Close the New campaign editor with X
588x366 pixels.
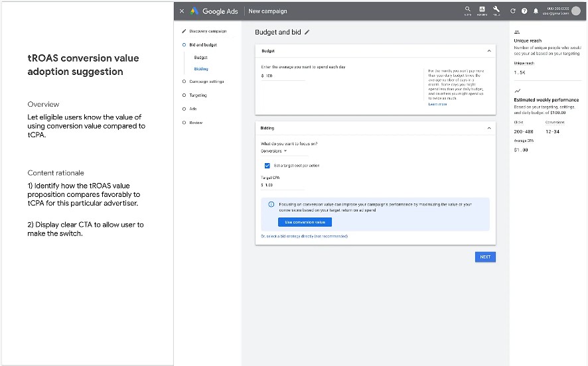(182, 11)
